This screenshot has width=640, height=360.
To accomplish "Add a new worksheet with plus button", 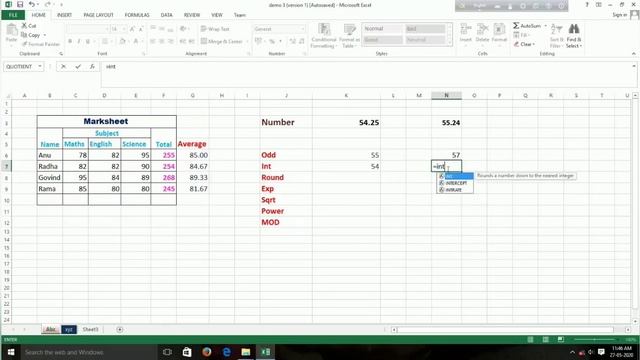I will pos(120,329).
